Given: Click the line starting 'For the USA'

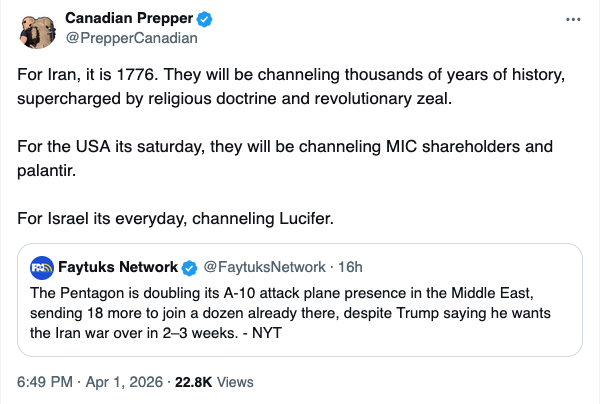Looking at the screenshot, I should pos(285,147).
